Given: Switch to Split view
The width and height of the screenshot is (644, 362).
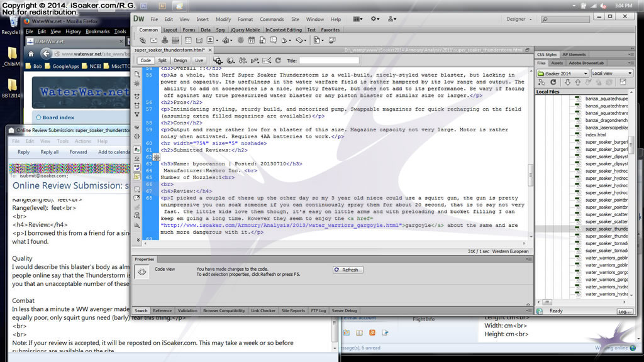Looking at the screenshot, I should [162, 60].
